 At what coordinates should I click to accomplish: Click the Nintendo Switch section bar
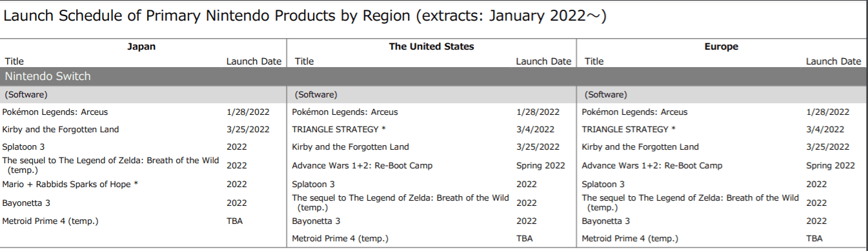click(x=432, y=76)
